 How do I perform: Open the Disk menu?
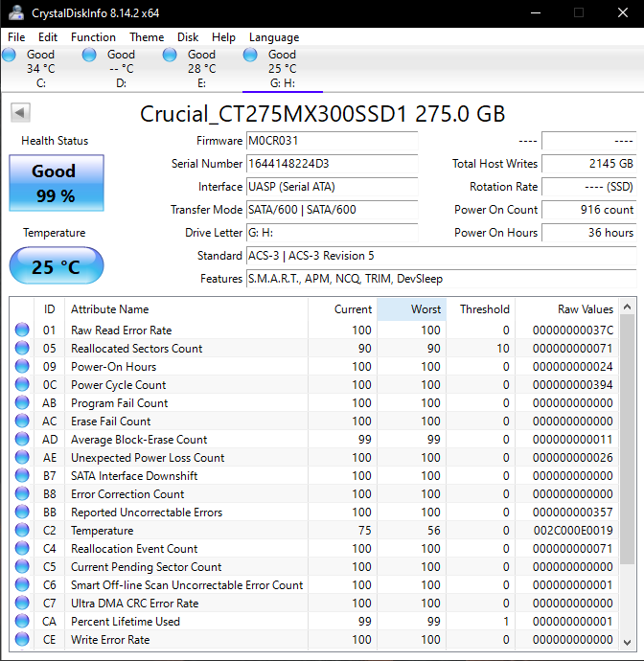188,37
